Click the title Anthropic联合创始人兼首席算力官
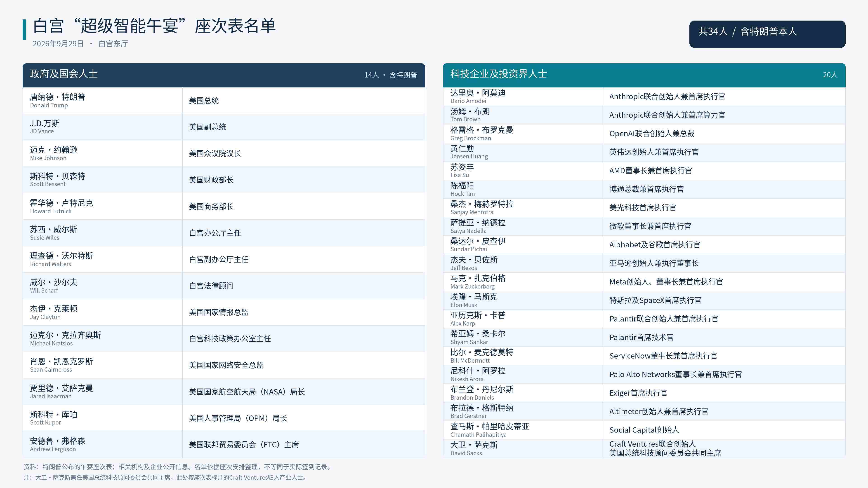 pyautogui.click(x=667, y=115)
